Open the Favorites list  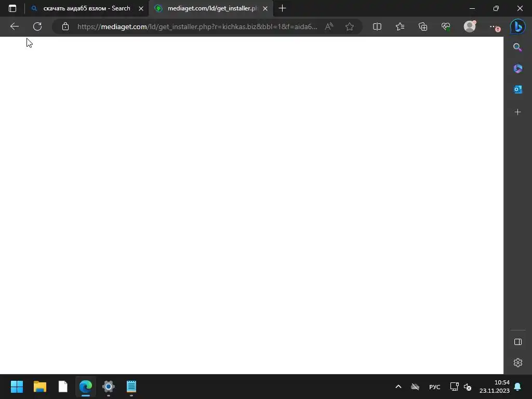[x=400, y=26]
